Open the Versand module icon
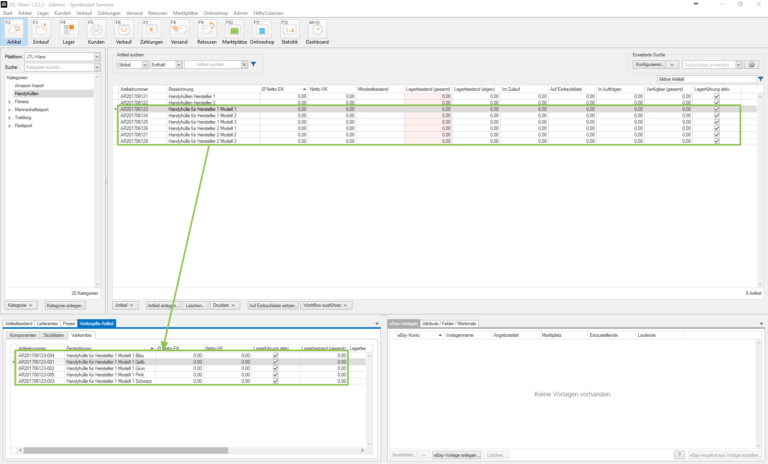The width and height of the screenshot is (768, 464). click(179, 33)
